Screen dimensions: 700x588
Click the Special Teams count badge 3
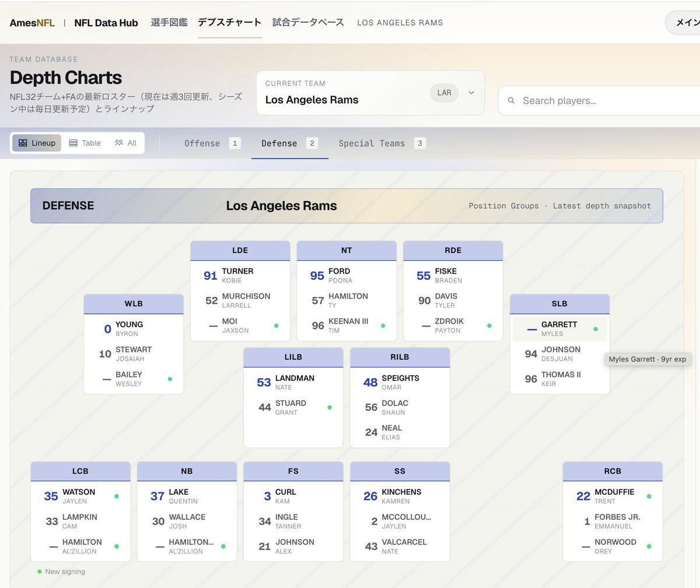420,143
